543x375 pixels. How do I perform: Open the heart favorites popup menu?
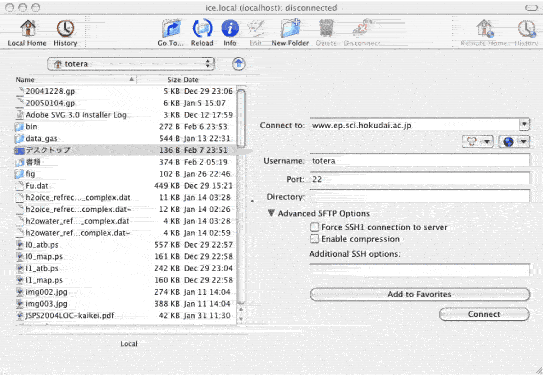(x=478, y=141)
